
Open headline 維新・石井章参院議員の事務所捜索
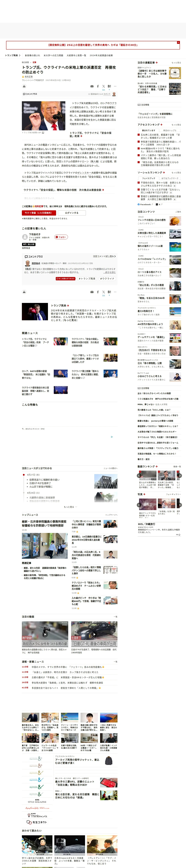pos(44,523)
